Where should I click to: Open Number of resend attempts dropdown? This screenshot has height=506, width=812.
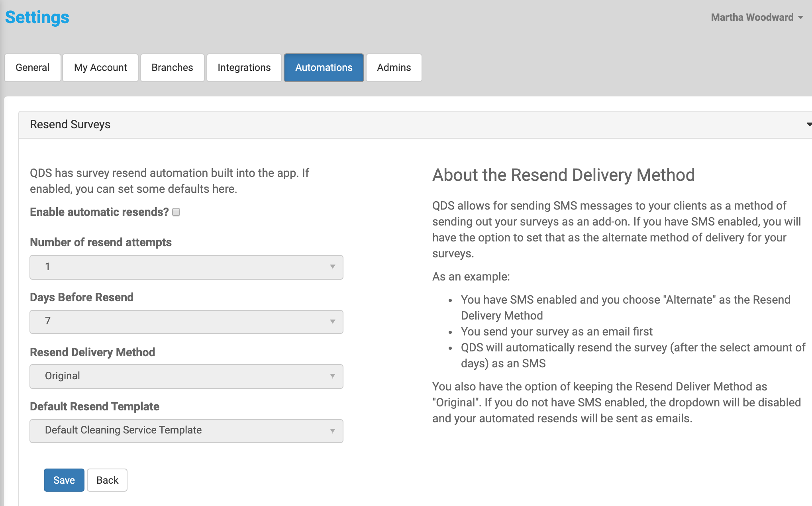coord(186,267)
